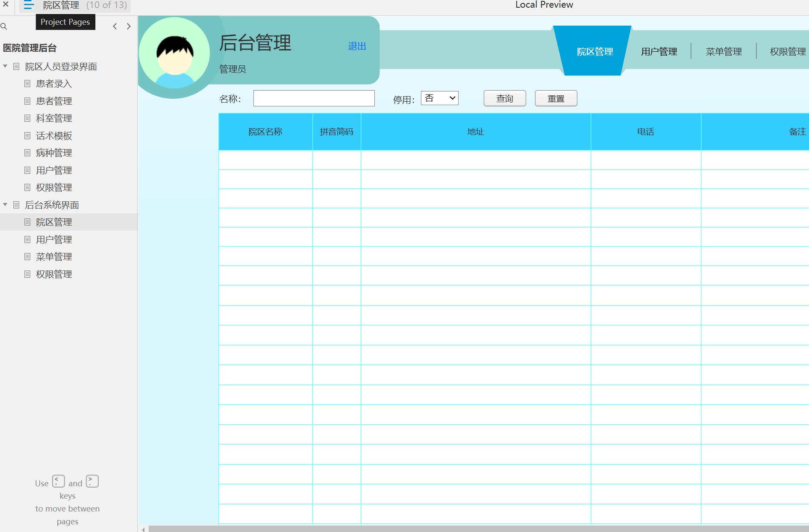Collapse the 院区人员登录界面 tree node
This screenshot has width=809, height=532.
(x=5, y=66)
